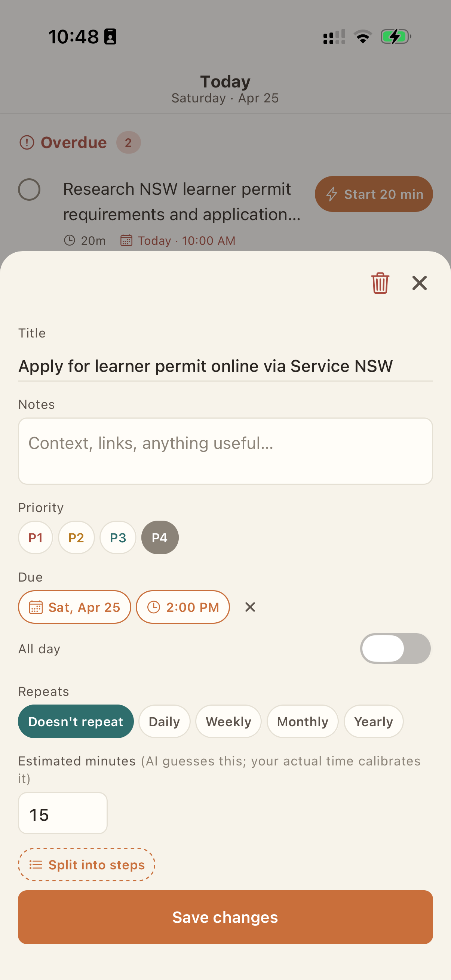Open the Sat, Apr 25 date picker
The height and width of the screenshot is (980, 451).
coord(74,607)
